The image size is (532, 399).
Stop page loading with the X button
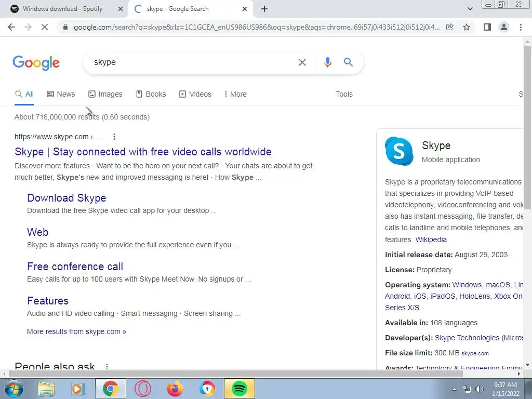pos(45,27)
